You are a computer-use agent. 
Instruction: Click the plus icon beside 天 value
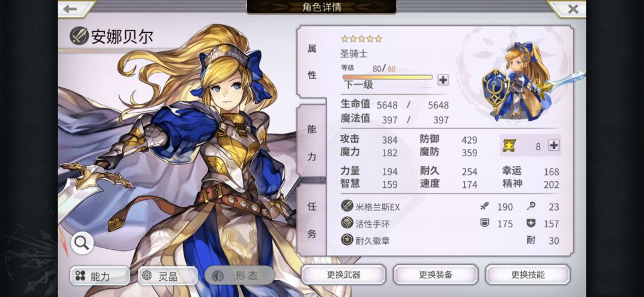[x=553, y=146]
